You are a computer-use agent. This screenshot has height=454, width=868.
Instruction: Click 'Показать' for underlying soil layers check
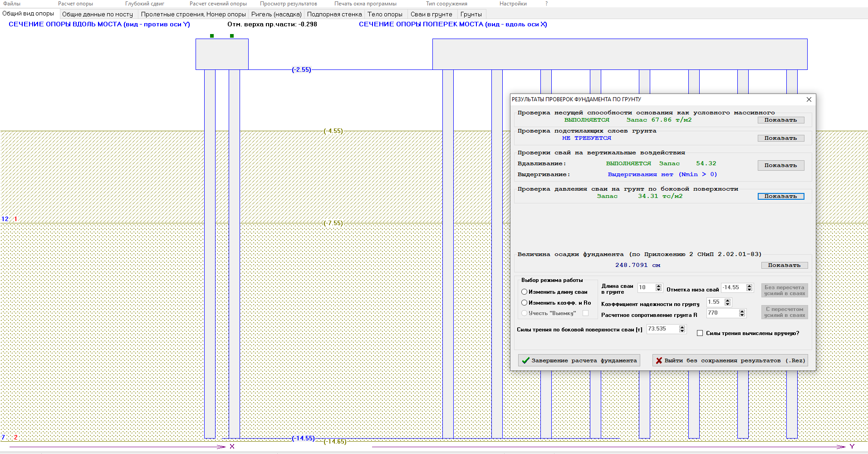[781, 138]
